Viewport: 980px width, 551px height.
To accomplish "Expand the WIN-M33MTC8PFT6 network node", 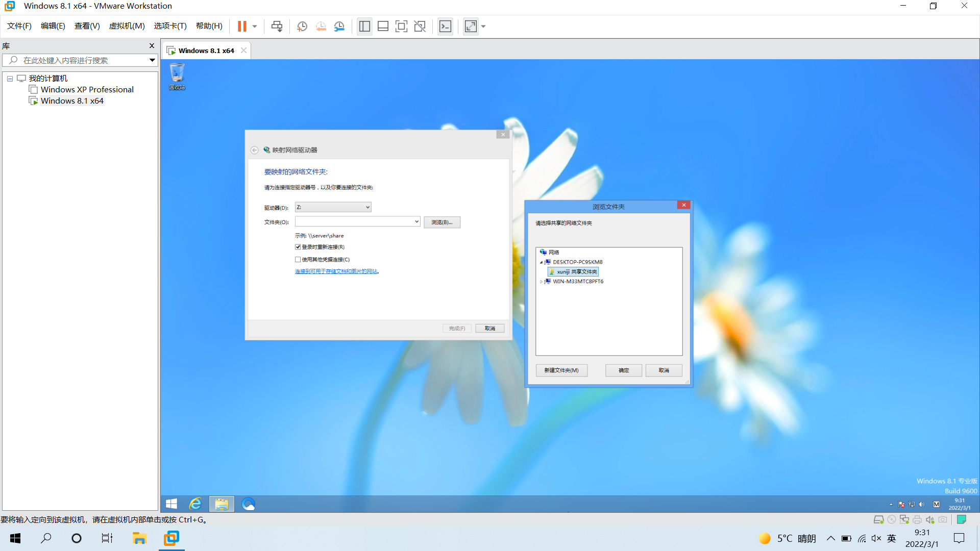I will tap(541, 282).
